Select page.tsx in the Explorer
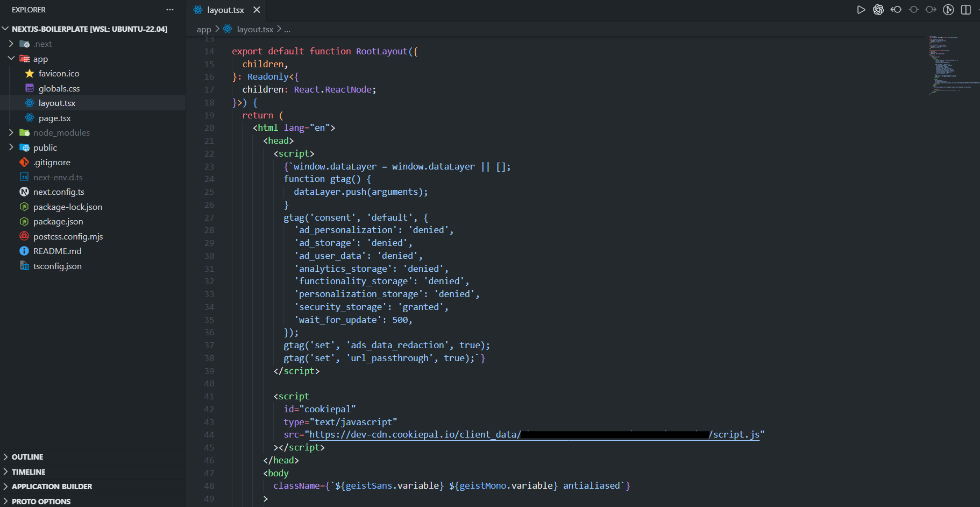The image size is (980, 507). (54, 117)
